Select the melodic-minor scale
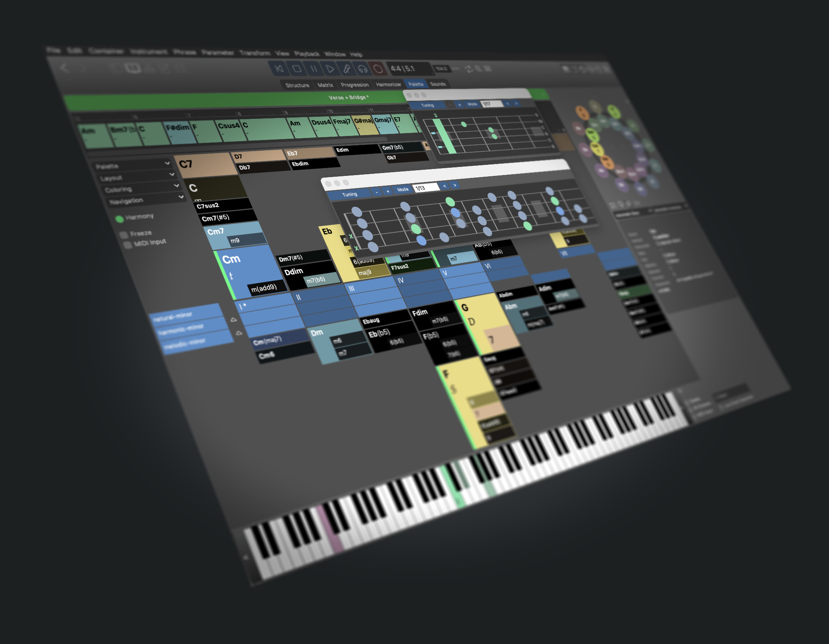The height and width of the screenshot is (644, 829). [x=198, y=342]
